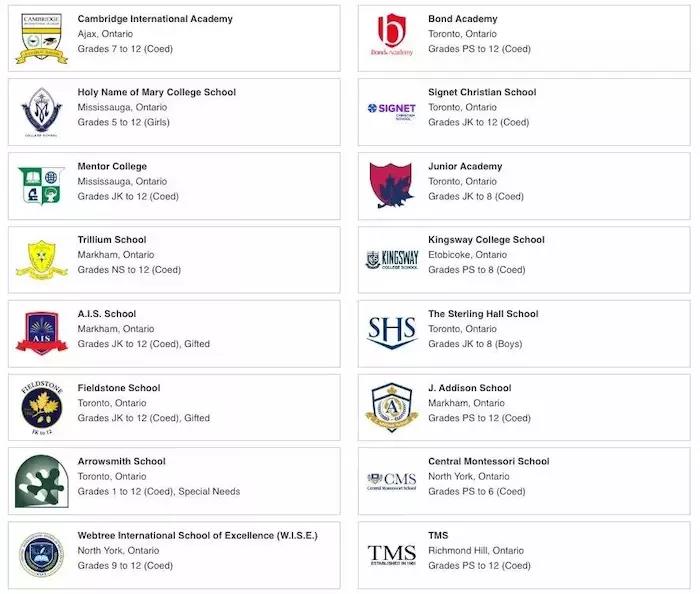Open Webtree International School of Excellence title
Image resolution: width=700 pixels, height=594 pixels.
pyautogui.click(x=197, y=535)
